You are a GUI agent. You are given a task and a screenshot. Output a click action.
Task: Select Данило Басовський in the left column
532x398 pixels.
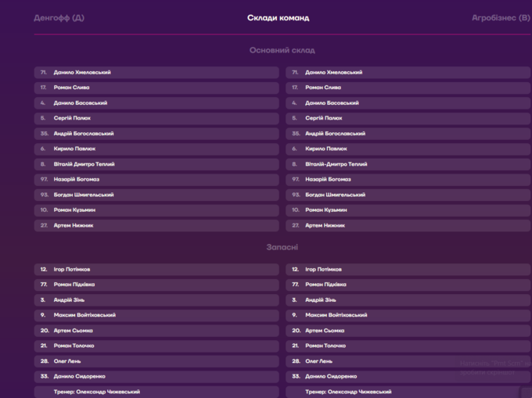(156, 103)
